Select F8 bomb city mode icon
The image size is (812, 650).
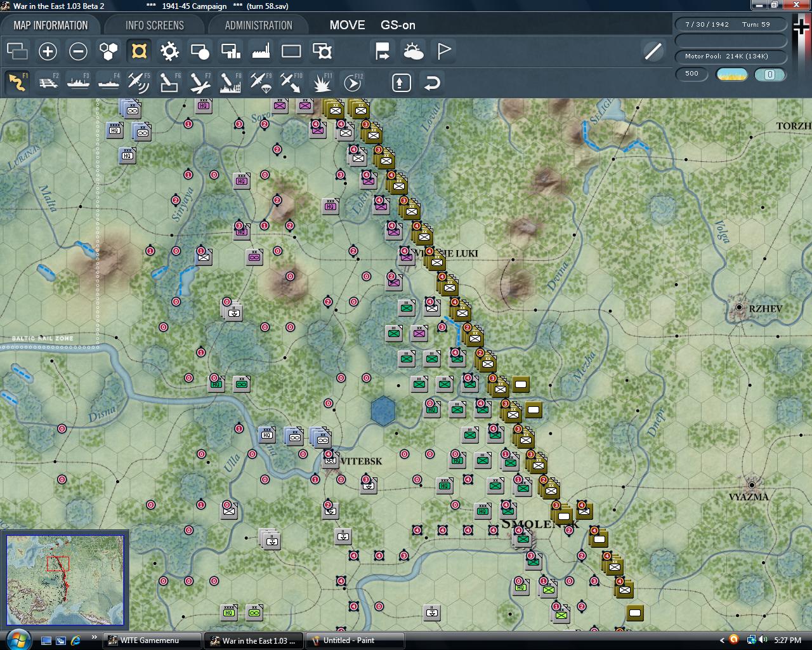[230, 83]
